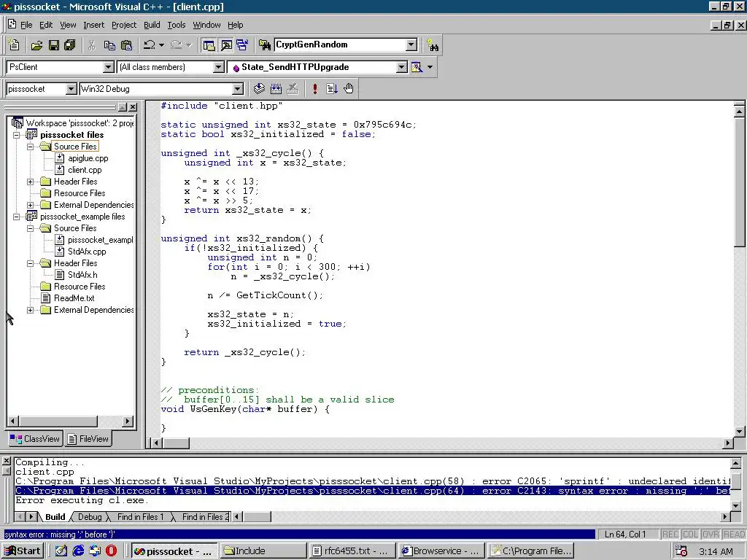The width and height of the screenshot is (747, 560).
Task: Open the Window menu
Action: click(x=206, y=25)
